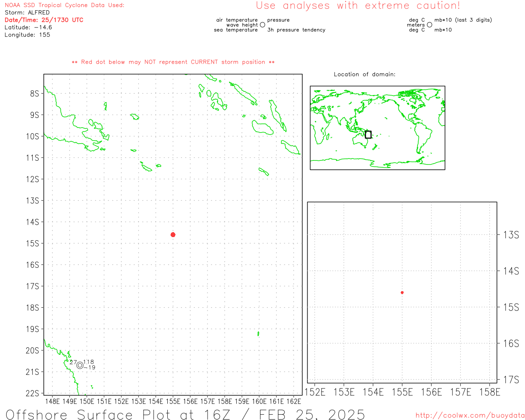Screen dimensions: 525x420
Task: Click the red storm position dot on main map
Action: coord(173,235)
